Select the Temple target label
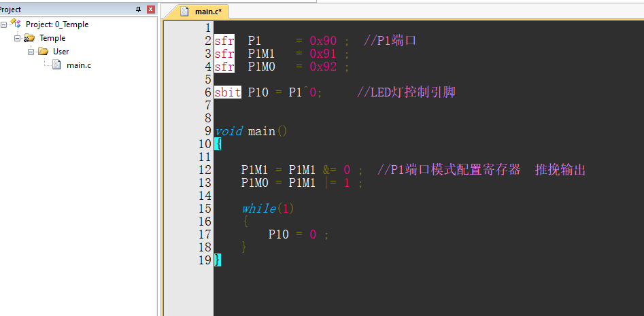The width and height of the screenshot is (644, 316). [52, 38]
